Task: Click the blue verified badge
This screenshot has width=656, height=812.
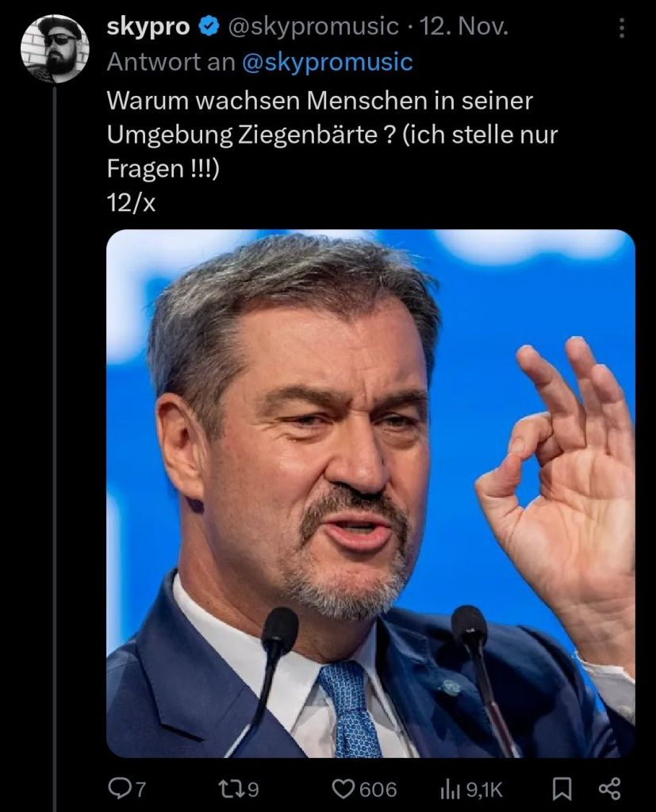Action: (x=209, y=26)
